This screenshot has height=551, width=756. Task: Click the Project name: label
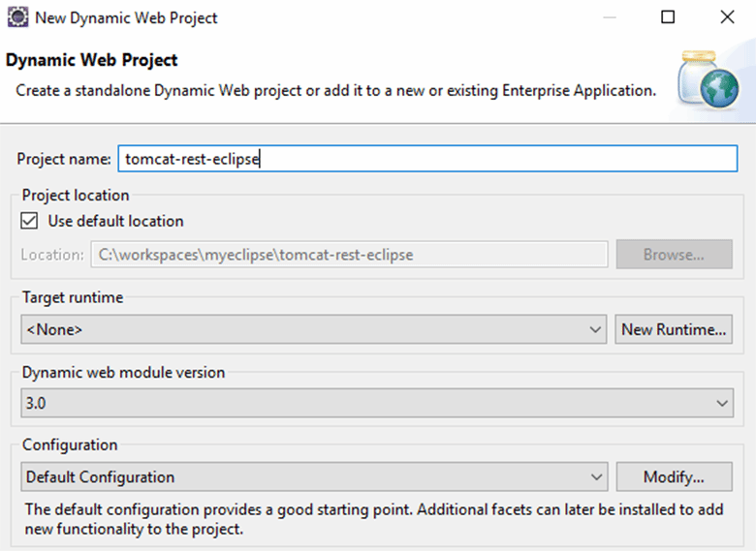pyautogui.click(x=64, y=159)
